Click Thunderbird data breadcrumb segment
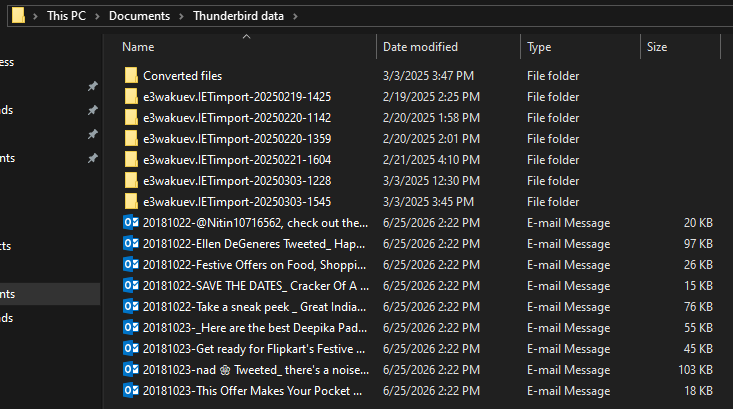This screenshot has height=409, width=733. 238,16
